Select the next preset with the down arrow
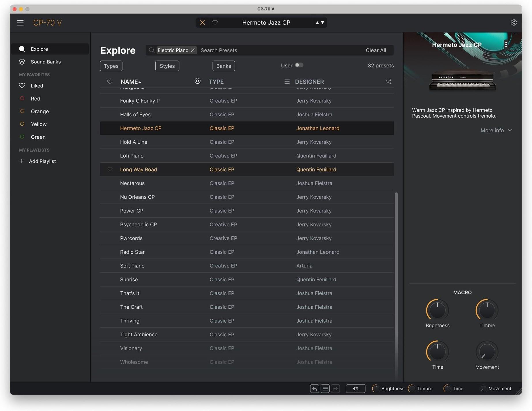 [322, 22]
